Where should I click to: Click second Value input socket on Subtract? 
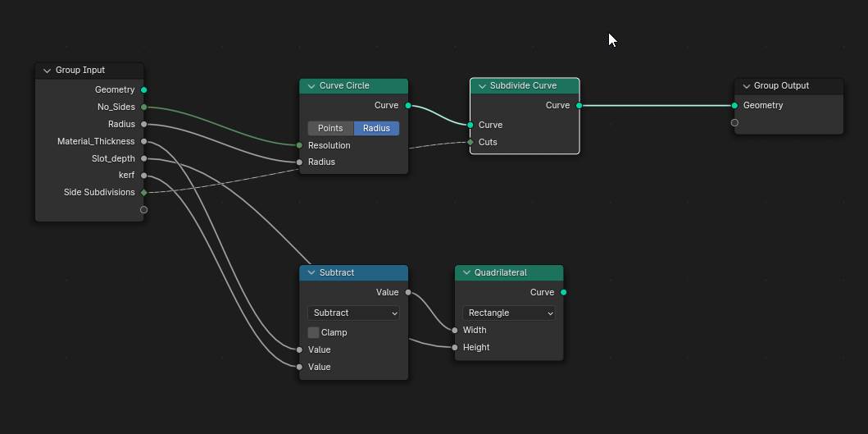point(299,367)
